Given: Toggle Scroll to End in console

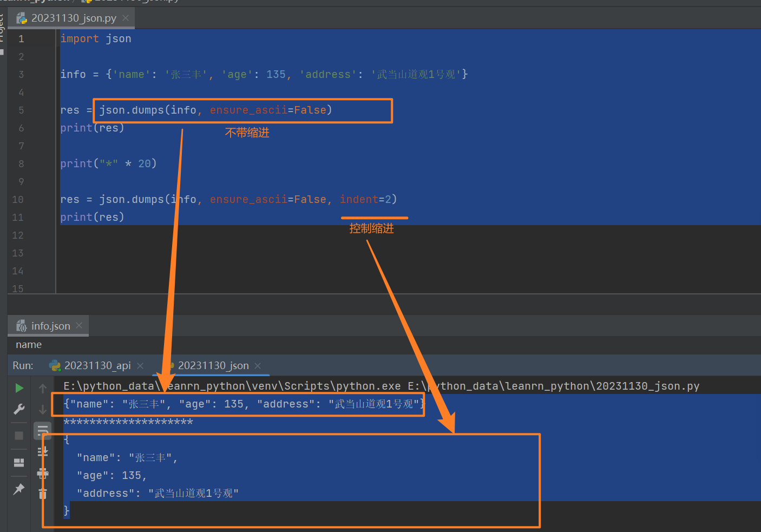Looking at the screenshot, I should 43,452.
